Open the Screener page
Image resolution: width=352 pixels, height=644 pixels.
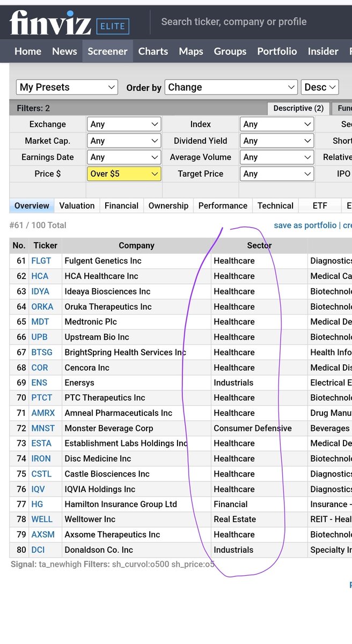107,52
